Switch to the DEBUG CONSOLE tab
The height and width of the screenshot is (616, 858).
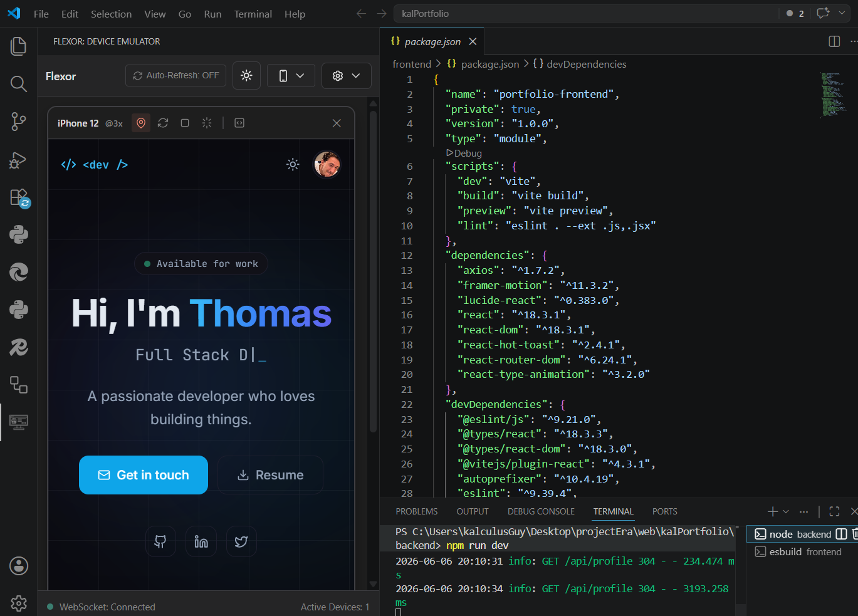coord(541,511)
